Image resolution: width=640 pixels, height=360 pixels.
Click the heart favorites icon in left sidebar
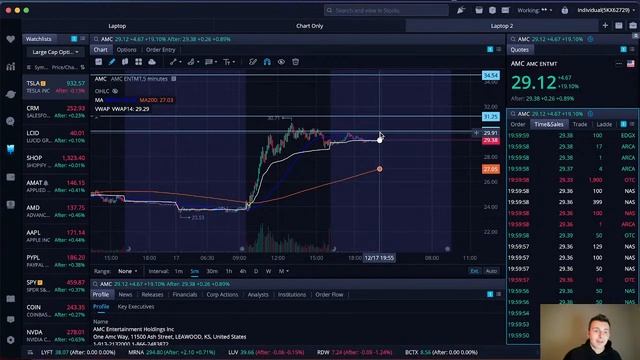11,39
